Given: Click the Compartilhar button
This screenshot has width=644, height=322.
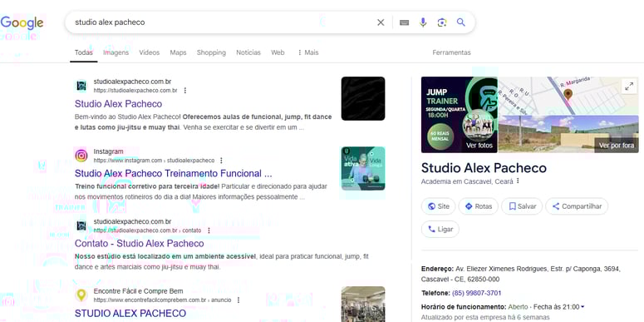Looking at the screenshot, I should (577, 206).
